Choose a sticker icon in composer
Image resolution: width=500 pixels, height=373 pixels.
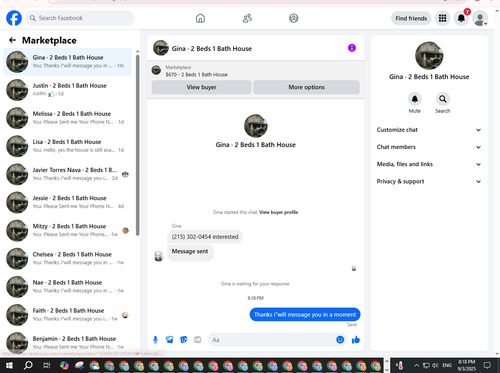click(x=184, y=340)
